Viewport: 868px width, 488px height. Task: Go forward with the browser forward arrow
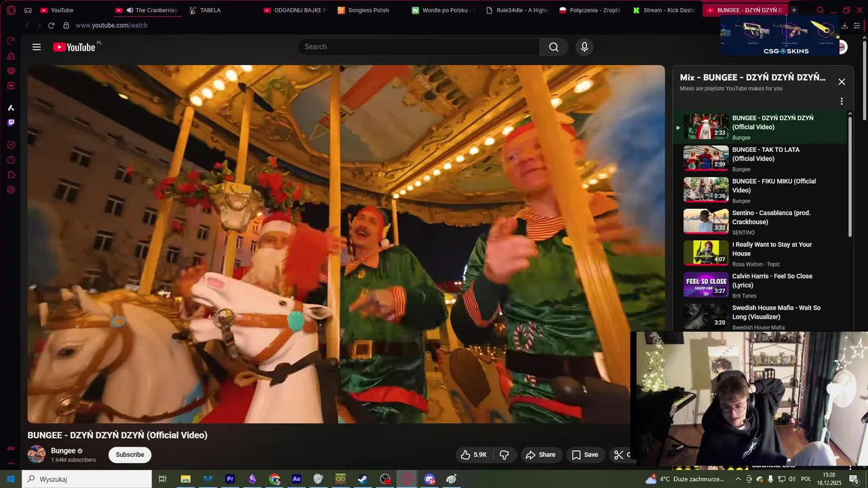pyautogui.click(x=39, y=25)
